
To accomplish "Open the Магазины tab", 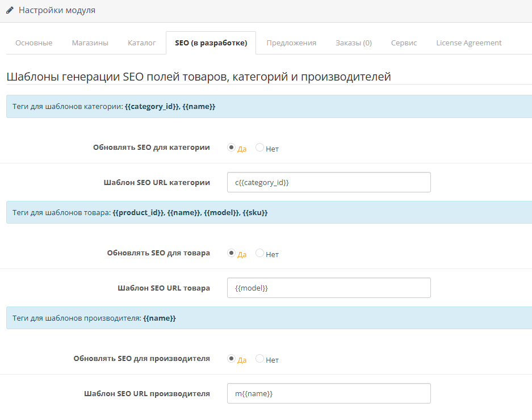I will pos(90,43).
